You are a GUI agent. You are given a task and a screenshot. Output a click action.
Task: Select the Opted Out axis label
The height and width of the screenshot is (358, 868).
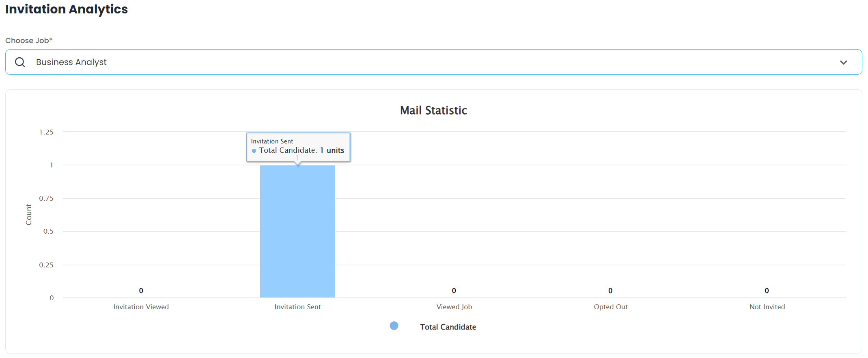coord(610,307)
